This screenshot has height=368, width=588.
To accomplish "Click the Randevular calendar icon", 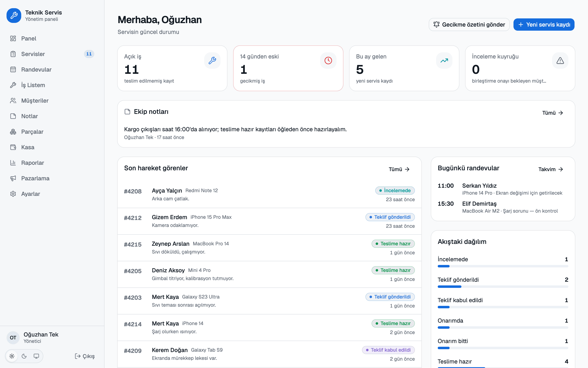I will point(13,70).
